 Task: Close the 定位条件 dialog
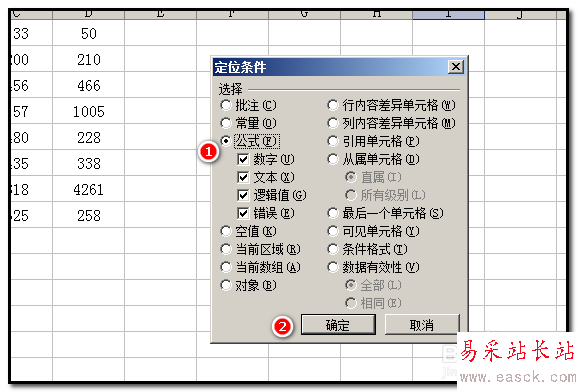click(456, 67)
